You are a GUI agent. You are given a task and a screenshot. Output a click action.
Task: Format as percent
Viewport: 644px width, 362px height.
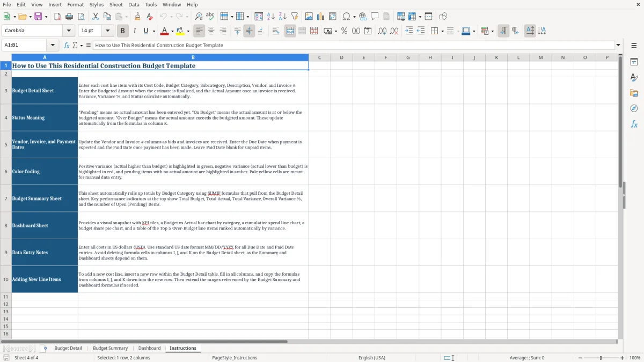tap(344, 31)
